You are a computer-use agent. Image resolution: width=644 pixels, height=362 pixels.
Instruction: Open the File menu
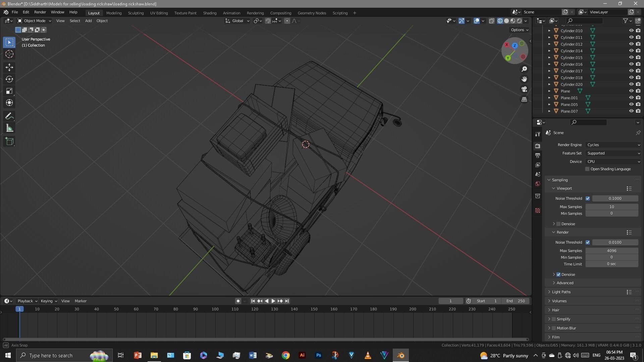15,12
